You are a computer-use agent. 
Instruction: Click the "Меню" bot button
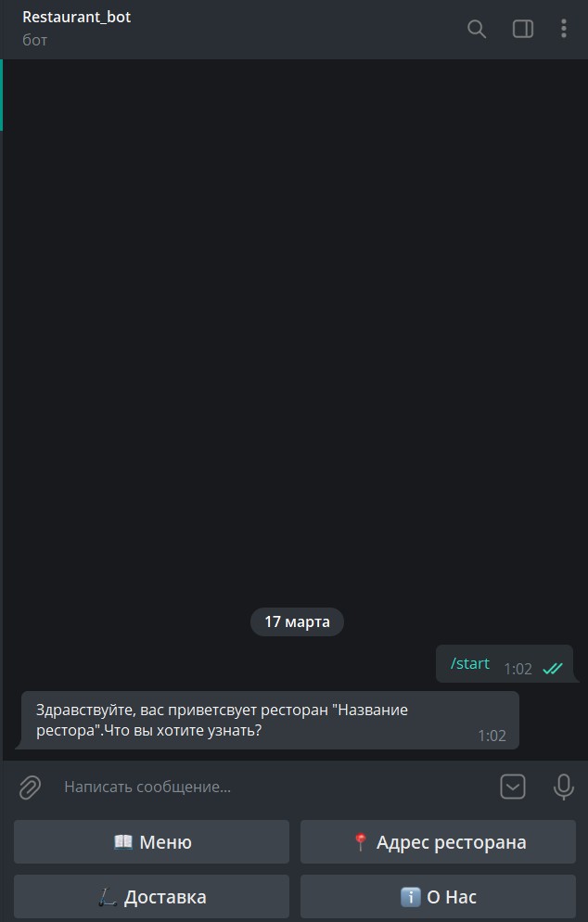pos(152,842)
